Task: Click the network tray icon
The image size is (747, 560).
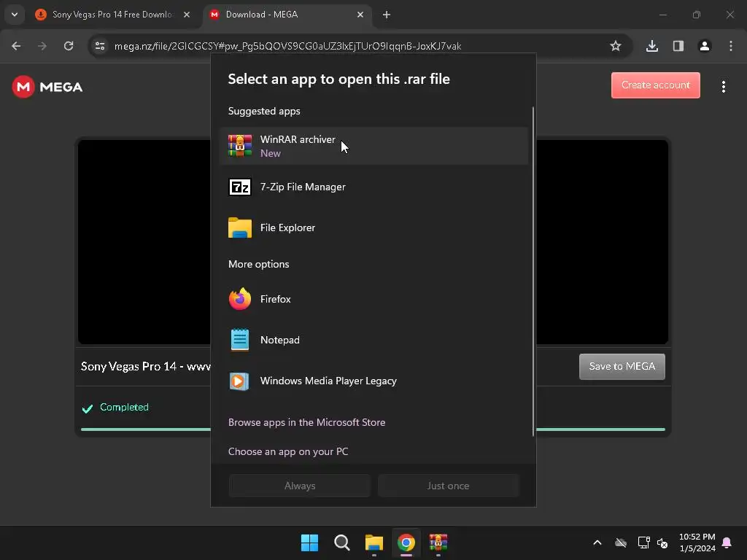Action: pyautogui.click(x=643, y=542)
